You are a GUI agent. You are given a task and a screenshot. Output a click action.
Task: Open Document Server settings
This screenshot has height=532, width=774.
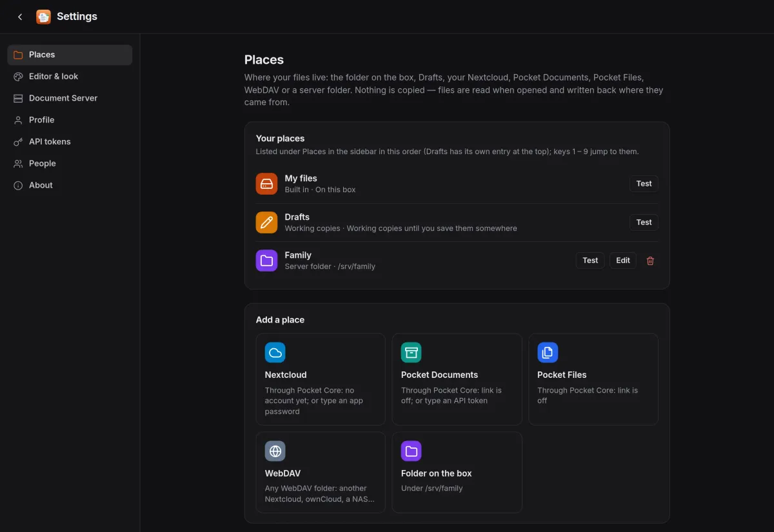coord(70,98)
